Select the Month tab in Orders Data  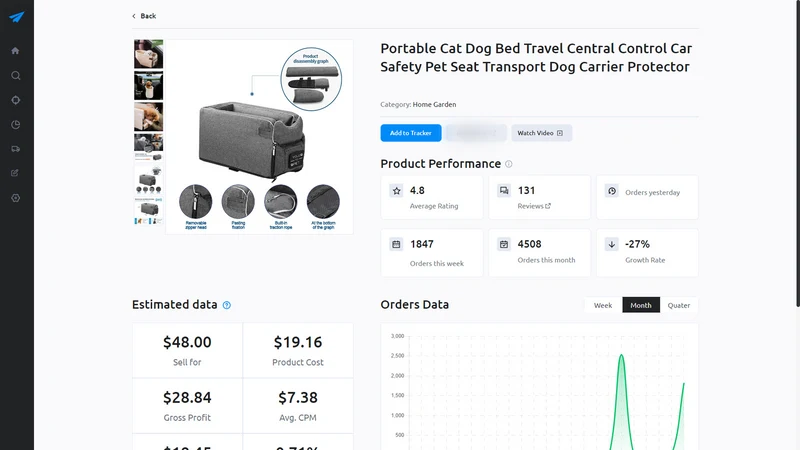(x=641, y=305)
